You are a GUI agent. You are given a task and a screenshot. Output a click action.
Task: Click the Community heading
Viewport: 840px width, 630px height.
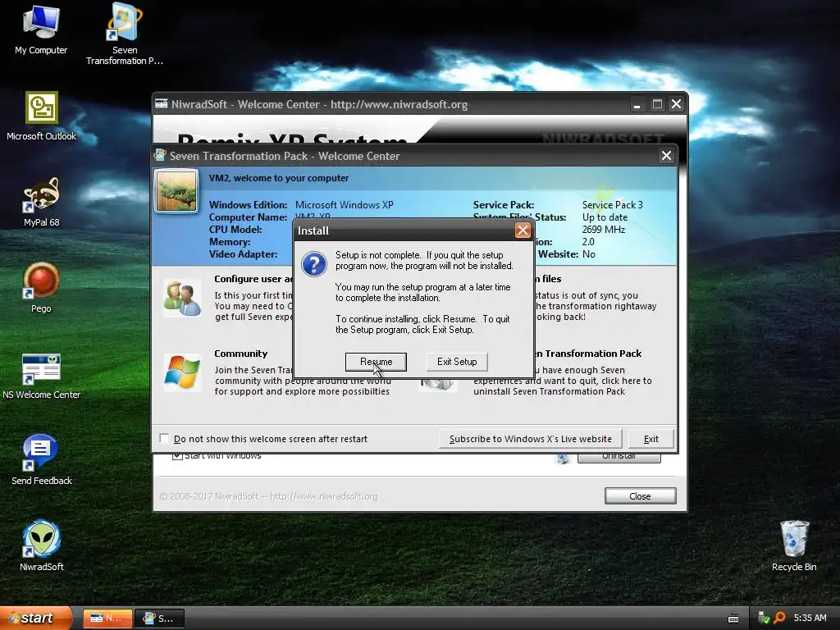pyautogui.click(x=240, y=354)
